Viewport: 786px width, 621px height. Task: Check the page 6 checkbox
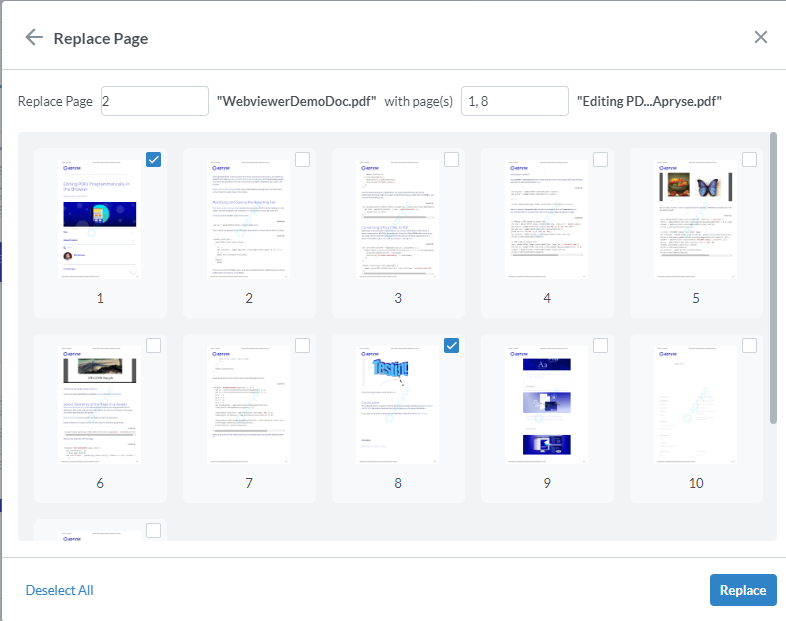coord(153,345)
